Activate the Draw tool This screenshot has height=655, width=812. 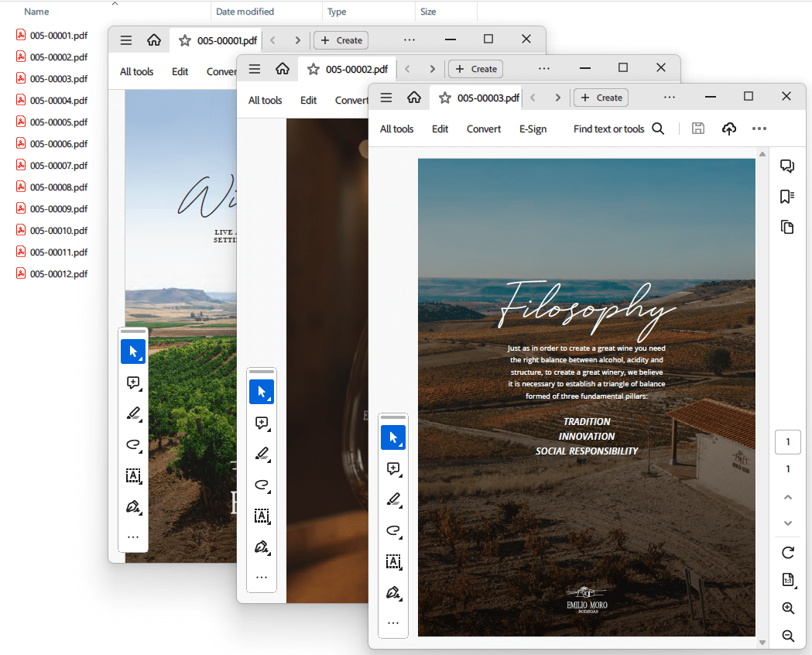[393, 531]
